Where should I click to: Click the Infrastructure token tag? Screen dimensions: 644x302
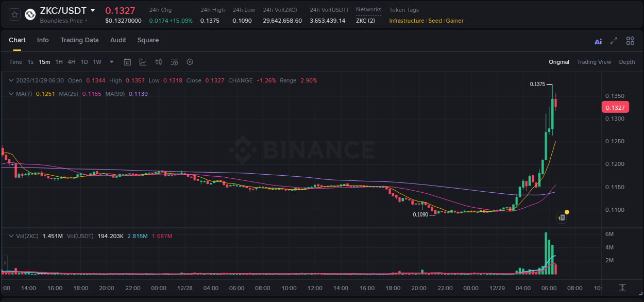407,21
